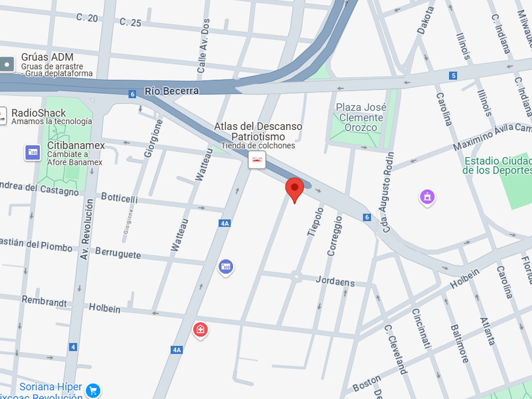The height and width of the screenshot is (399, 532).
Task: Select the ATM icon on route 4A
Action: click(x=225, y=267)
